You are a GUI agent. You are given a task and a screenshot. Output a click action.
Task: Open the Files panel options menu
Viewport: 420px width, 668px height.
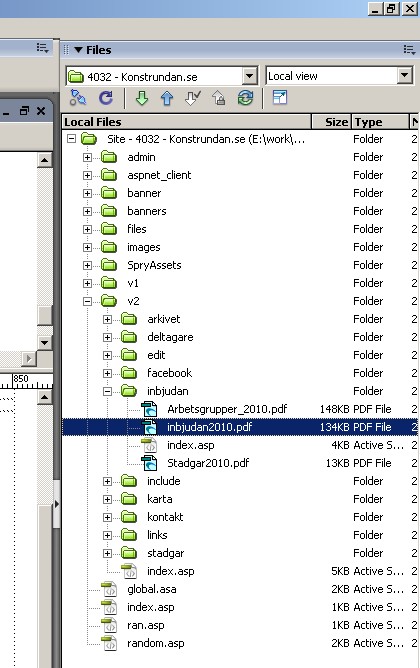click(409, 50)
